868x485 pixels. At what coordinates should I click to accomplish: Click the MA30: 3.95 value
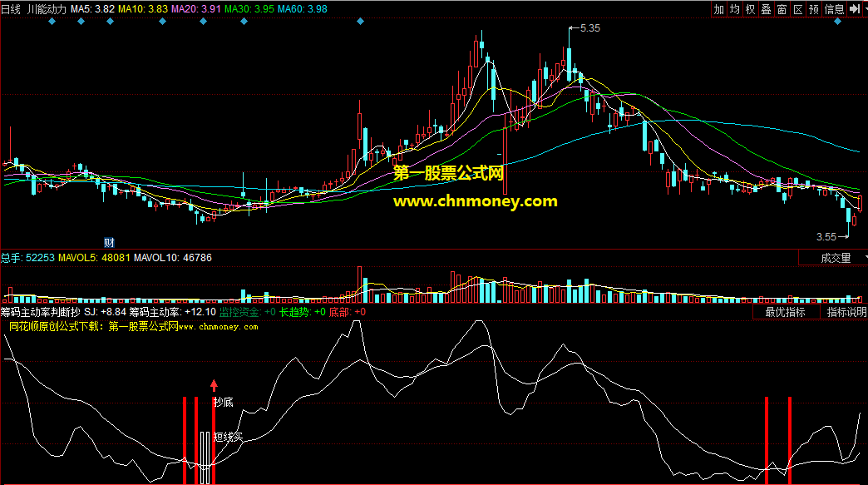click(249, 9)
